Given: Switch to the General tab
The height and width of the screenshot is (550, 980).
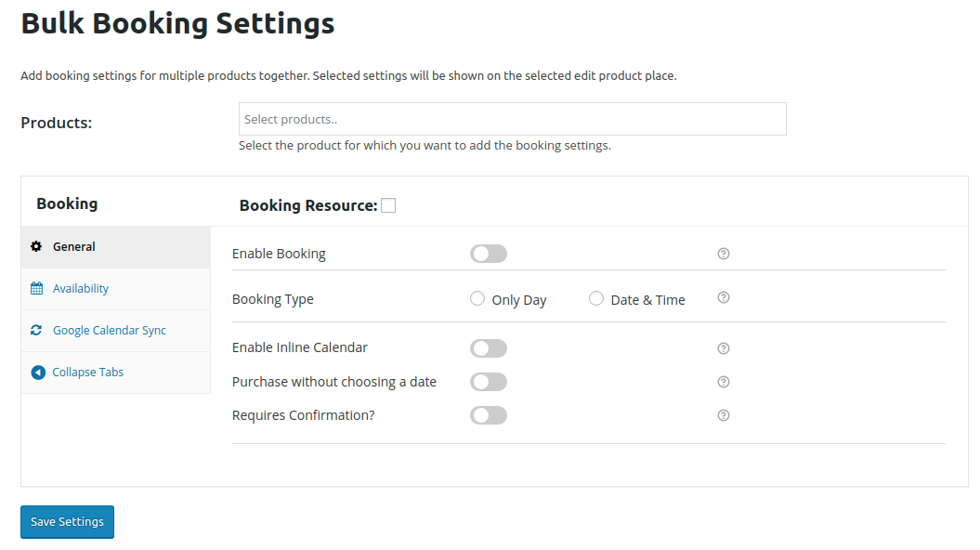Looking at the screenshot, I should click(x=115, y=247).
